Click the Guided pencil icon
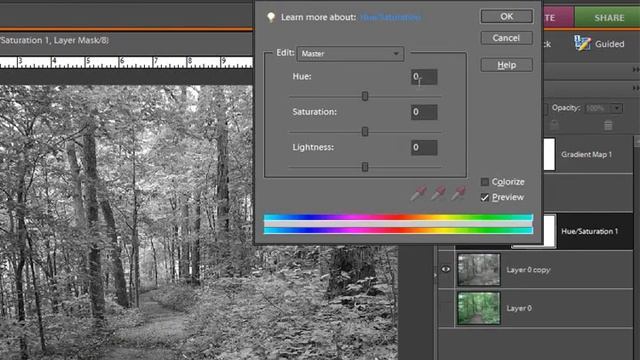The width and height of the screenshot is (640, 360). (582, 43)
